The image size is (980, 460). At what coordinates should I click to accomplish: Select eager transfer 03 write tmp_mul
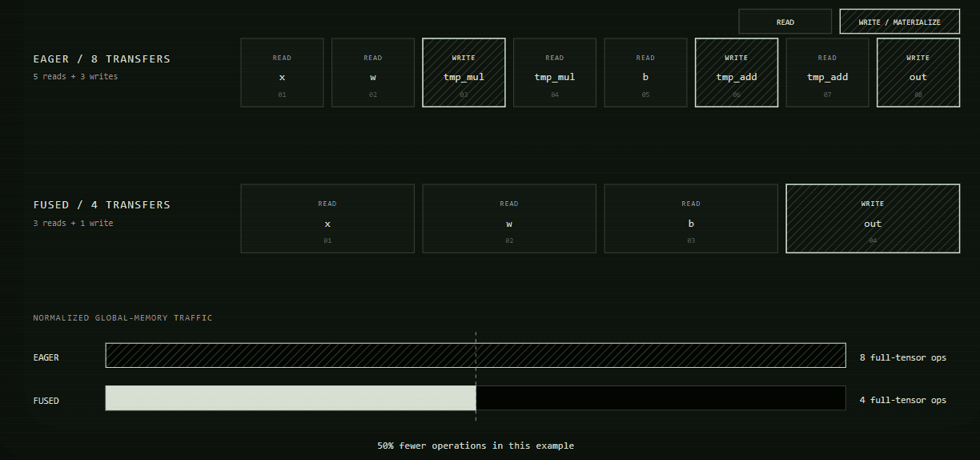464,72
